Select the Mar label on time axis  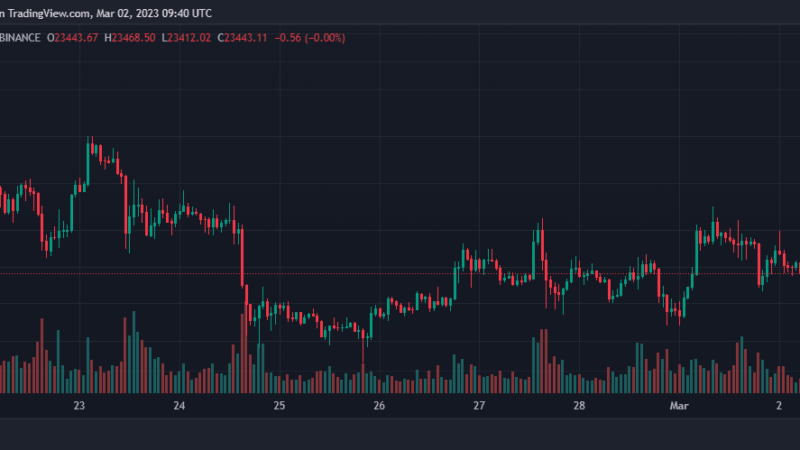(679, 406)
